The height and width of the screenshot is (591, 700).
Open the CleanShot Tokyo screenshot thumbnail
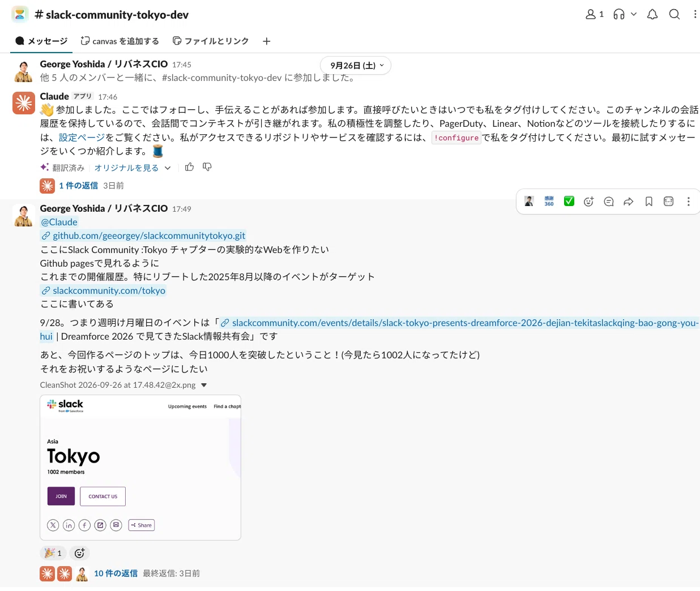140,468
